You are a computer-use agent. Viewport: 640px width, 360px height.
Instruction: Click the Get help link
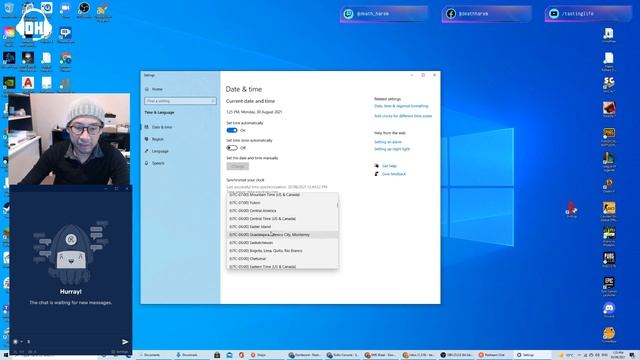coord(389,166)
